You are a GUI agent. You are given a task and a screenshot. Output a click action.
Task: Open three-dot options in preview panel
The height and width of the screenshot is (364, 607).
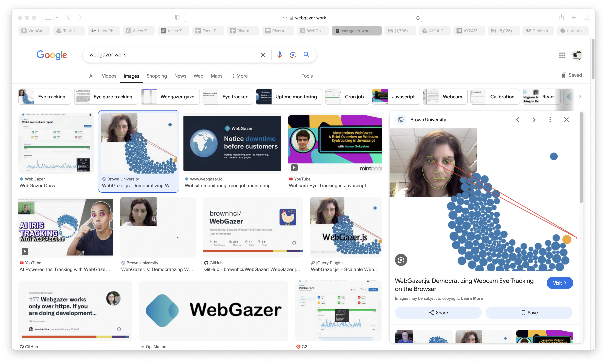[x=550, y=120]
